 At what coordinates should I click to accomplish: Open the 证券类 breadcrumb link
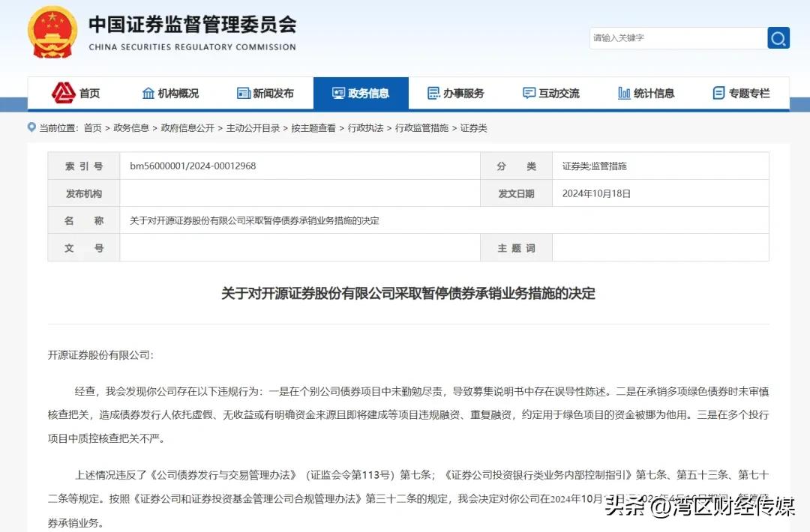click(x=473, y=127)
